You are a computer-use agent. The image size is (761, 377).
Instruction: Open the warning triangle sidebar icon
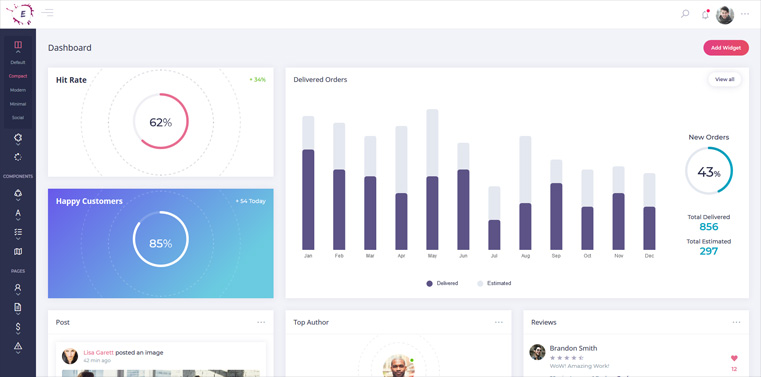click(x=18, y=346)
